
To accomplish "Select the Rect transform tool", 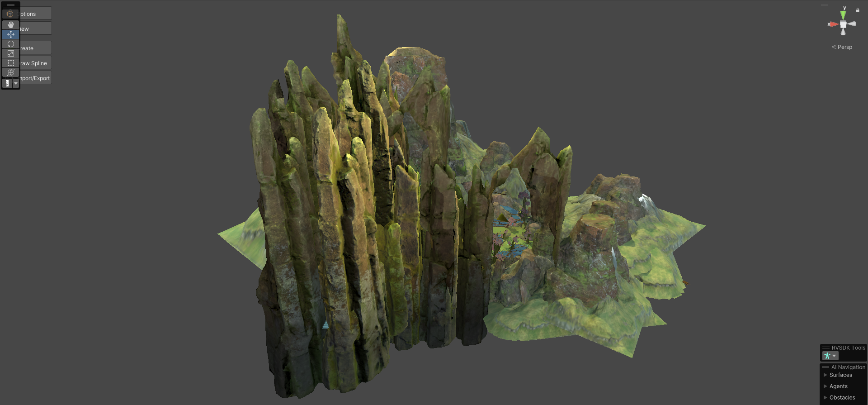I will click(x=11, y=63).
